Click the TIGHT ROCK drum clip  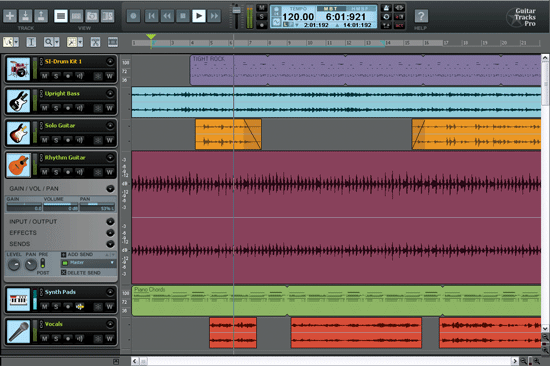pyautogui.click(x=365, y=70)
